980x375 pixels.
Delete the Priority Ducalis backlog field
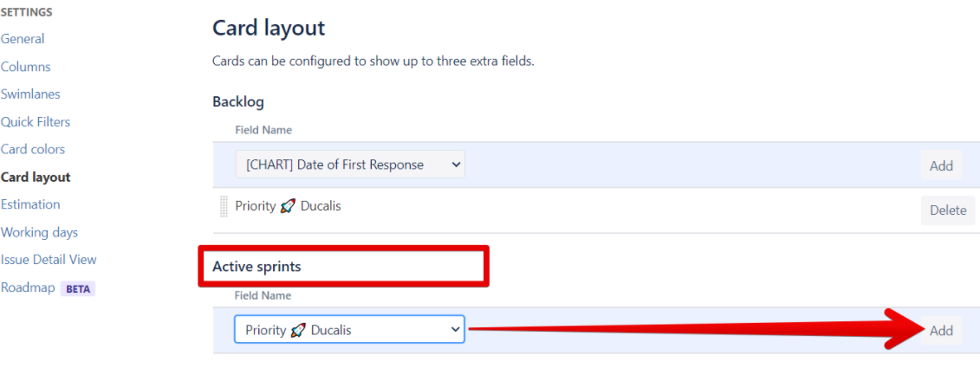coord(947,210)
